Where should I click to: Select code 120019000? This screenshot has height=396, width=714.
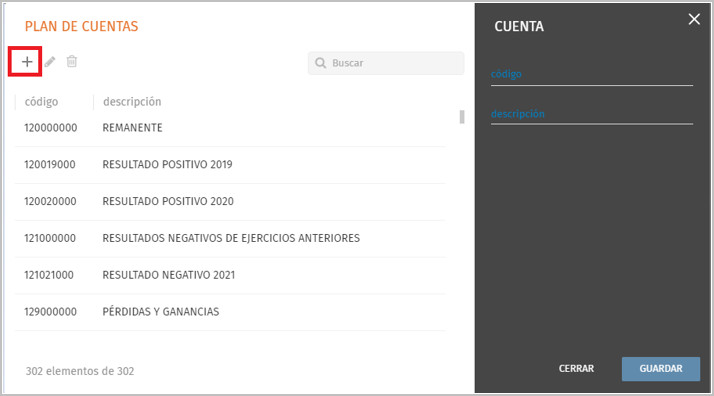tap(50, 165)
